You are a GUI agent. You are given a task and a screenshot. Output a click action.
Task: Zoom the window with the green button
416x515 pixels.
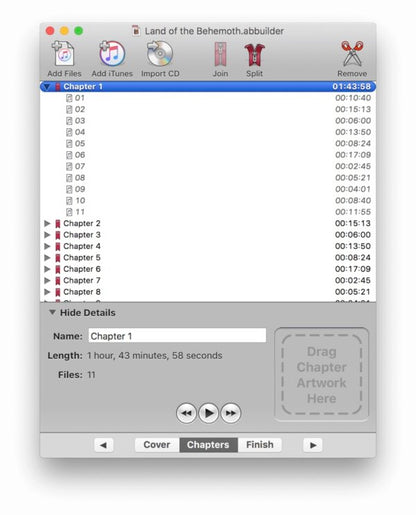79,31
